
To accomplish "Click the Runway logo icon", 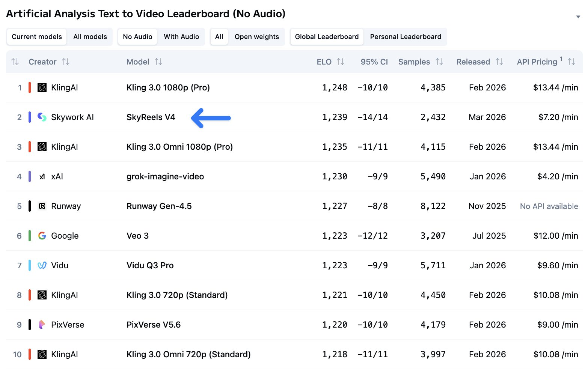I will 42,206.
